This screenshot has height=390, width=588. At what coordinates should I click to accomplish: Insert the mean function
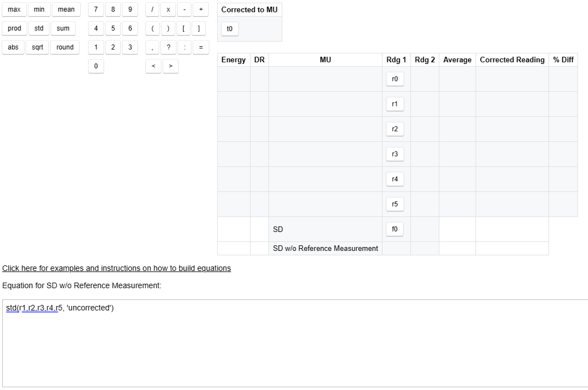click(x=66, y=9)
